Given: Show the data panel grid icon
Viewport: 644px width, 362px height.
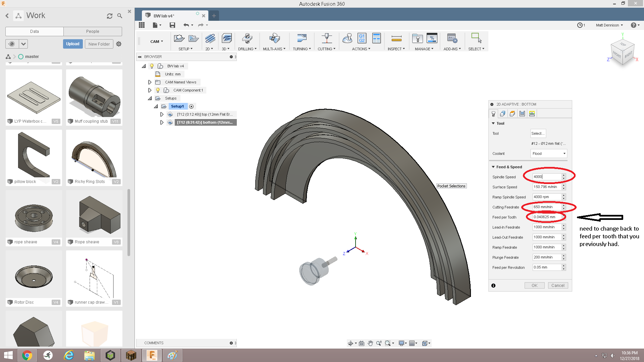Looking at the screenshot, I should pyautogui.click(x=142, y=25).
